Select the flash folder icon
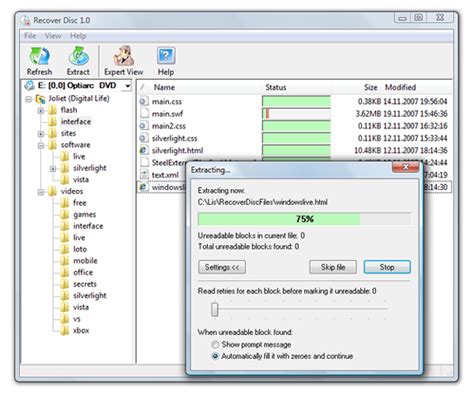The height and width of the screenshot is (394, 474). [x=52, y=110]
